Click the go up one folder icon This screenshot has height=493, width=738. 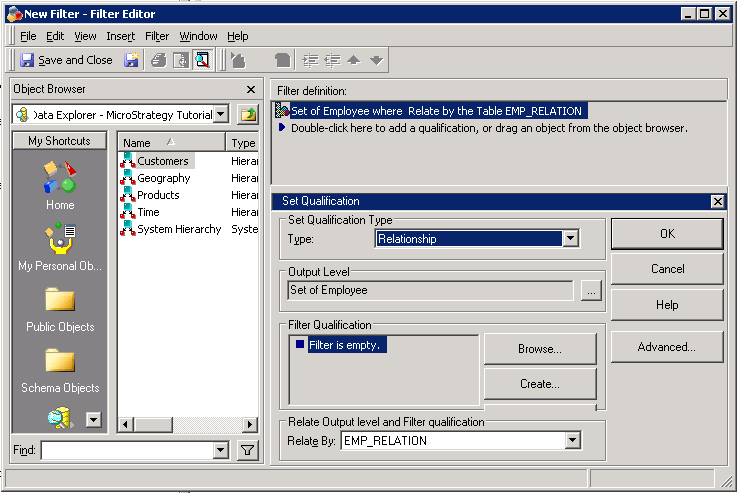[248, 114]
